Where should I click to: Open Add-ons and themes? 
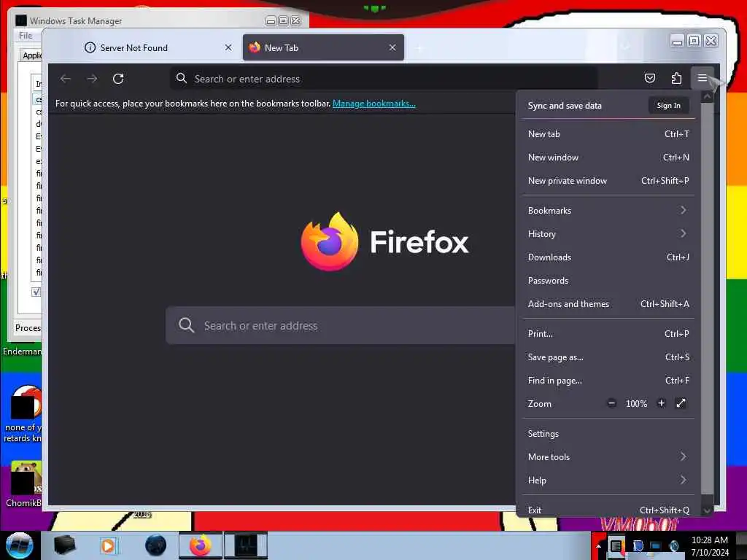(608, 304)
